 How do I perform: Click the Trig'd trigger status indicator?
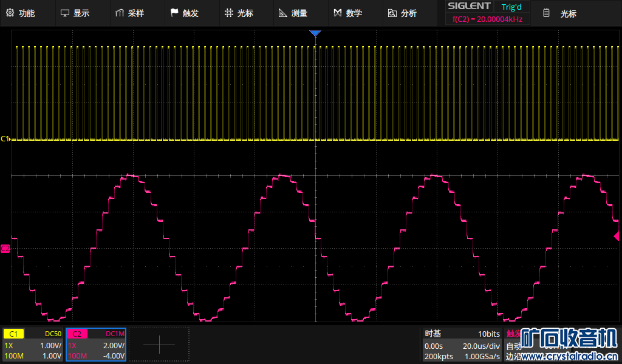(511, 7)
